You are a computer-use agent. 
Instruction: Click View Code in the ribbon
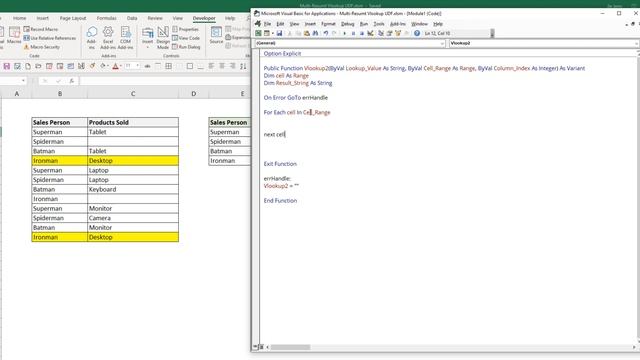(x=186, y=38)
